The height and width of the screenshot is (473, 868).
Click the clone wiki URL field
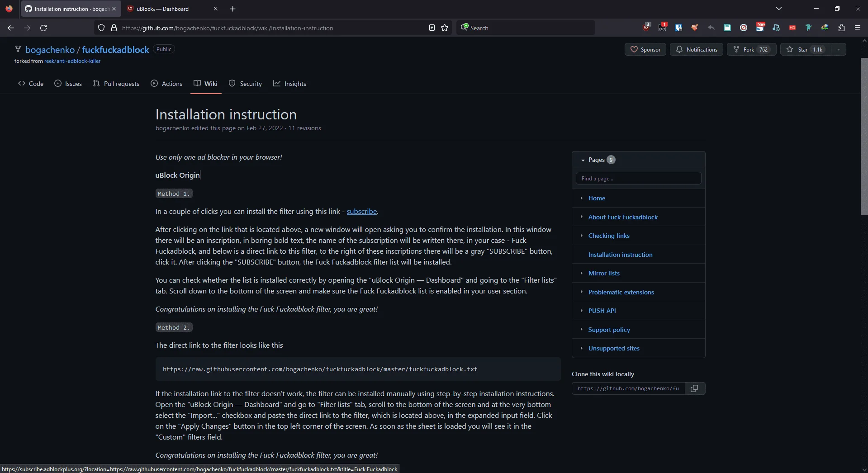(628, 388)
